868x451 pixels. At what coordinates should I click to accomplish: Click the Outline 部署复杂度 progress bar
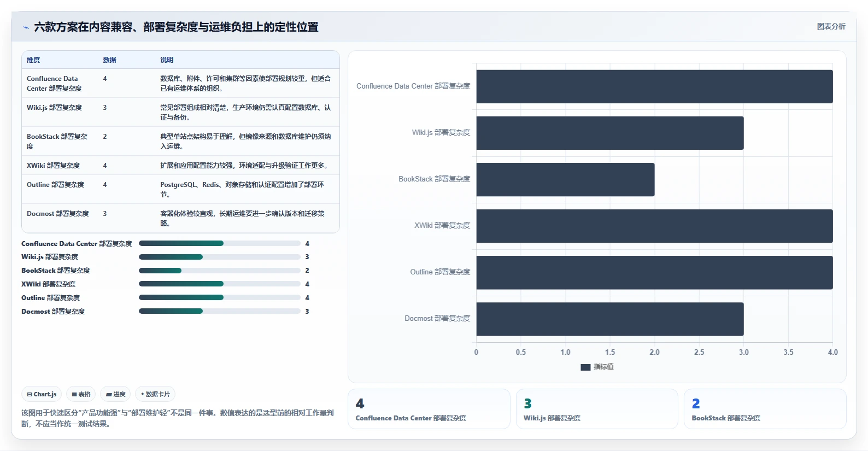pos(220,297)
